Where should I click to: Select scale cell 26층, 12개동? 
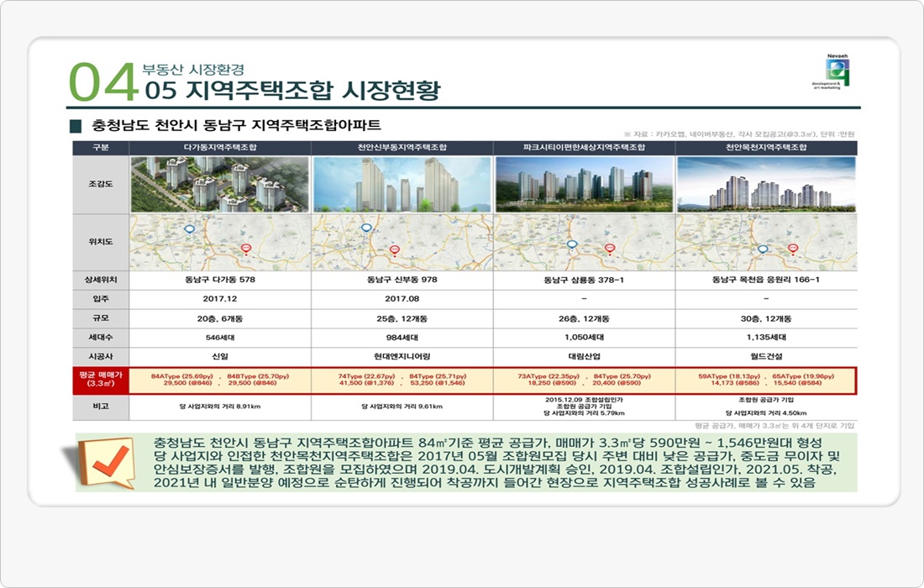coord(584,318)
